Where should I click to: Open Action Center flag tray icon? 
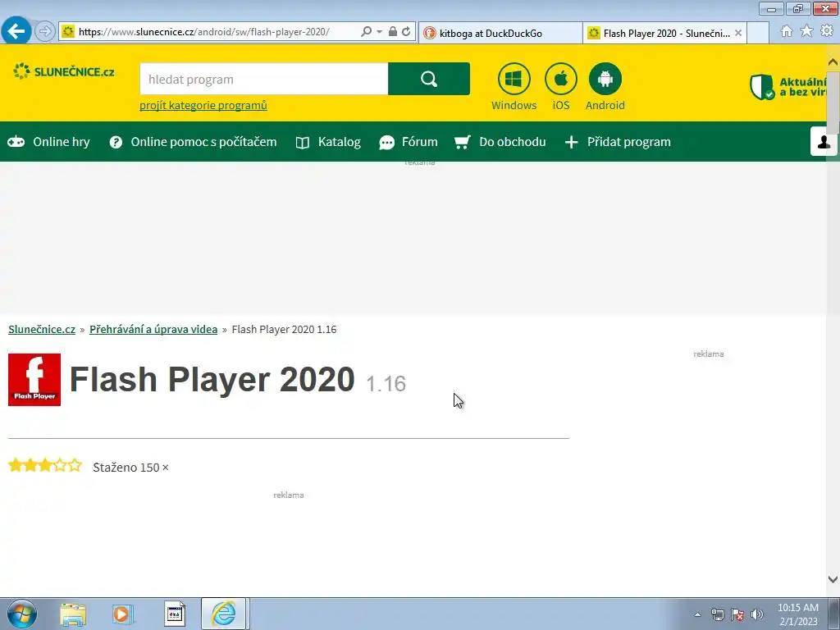click(x=737, y=614)
